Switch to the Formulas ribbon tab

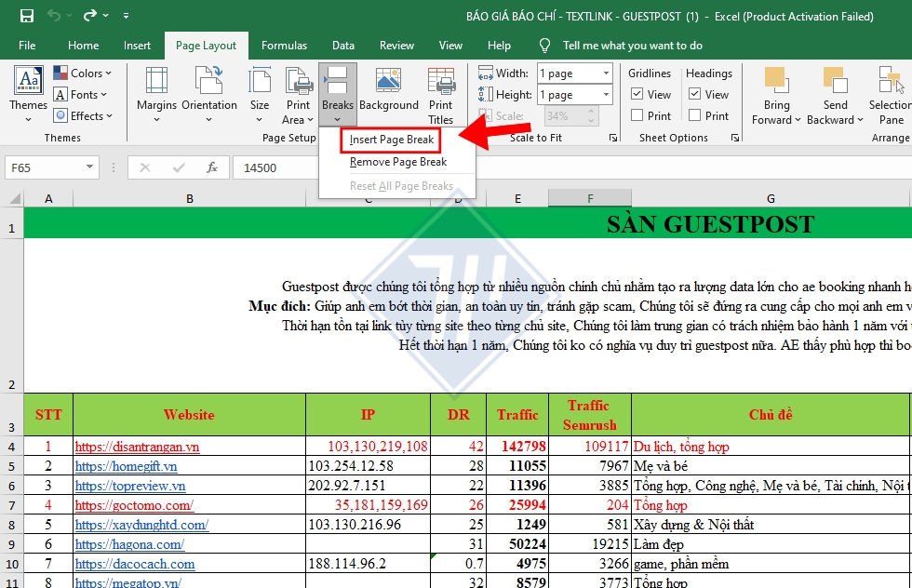(x=284, y=45)
